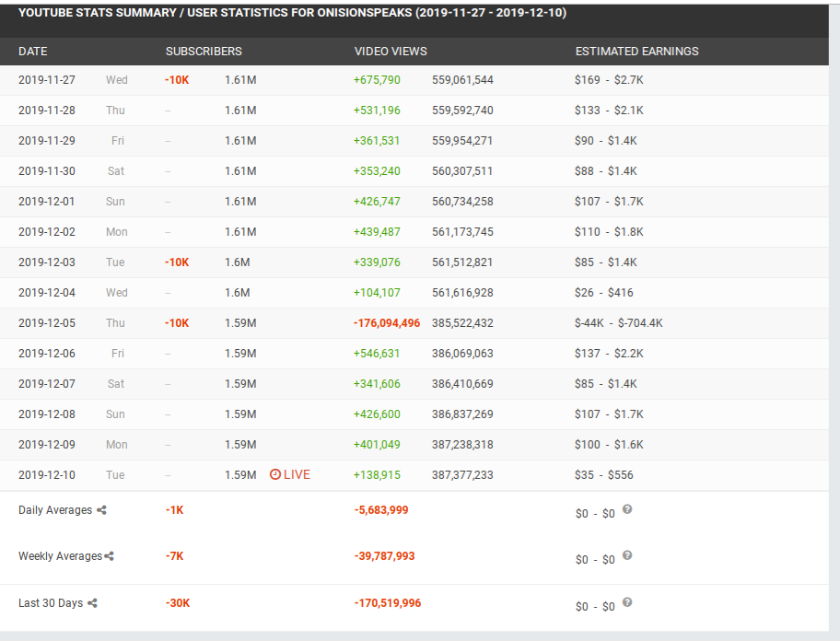Select the ESTIMATED EARNINGS column header
This screenshot has height=641, width=840.
click(x=637, y=52)
